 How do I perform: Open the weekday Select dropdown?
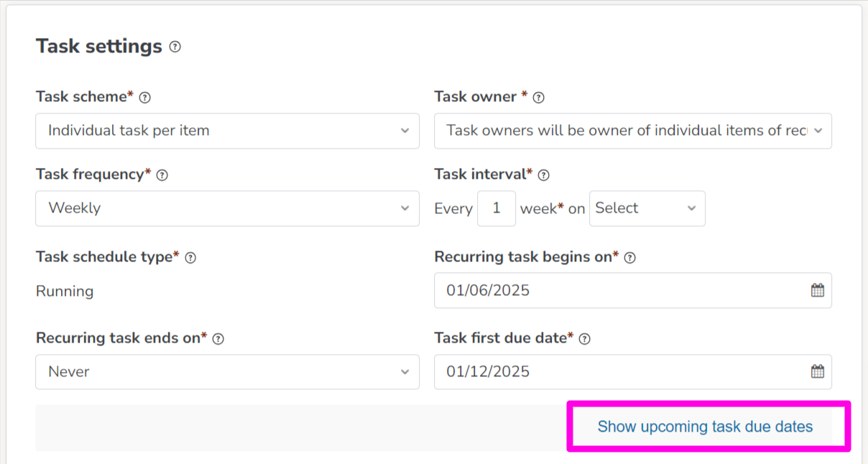pyautogui.click(x=647, y=208)
